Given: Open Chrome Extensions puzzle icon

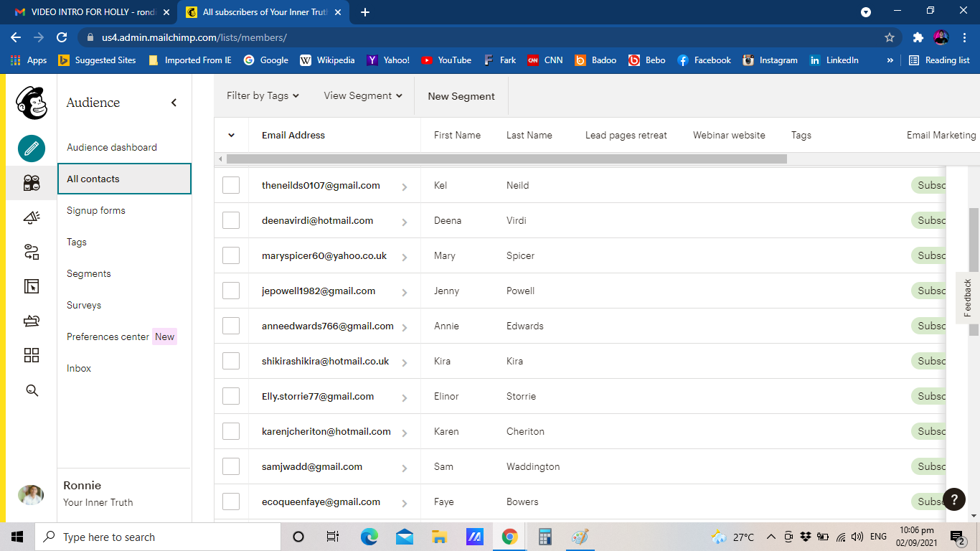Looking at the screenshot, I should (918, 37).
